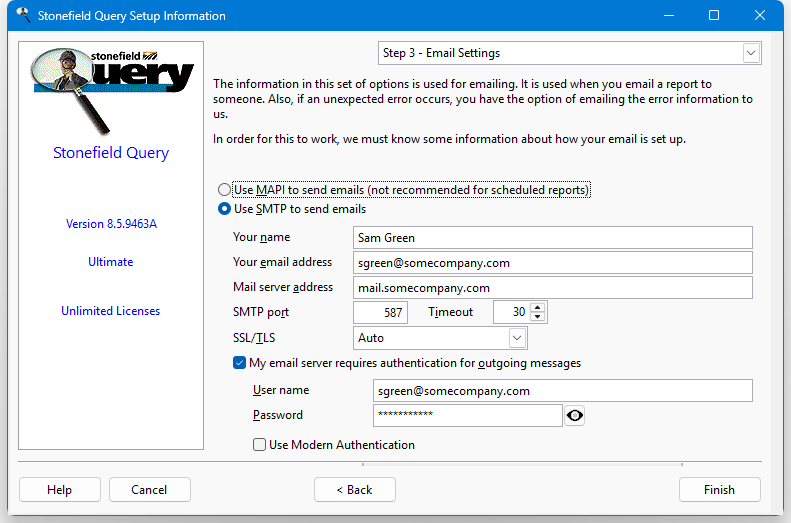
Task: Select Use MAPI to send emails
Action: click(224, 190)
